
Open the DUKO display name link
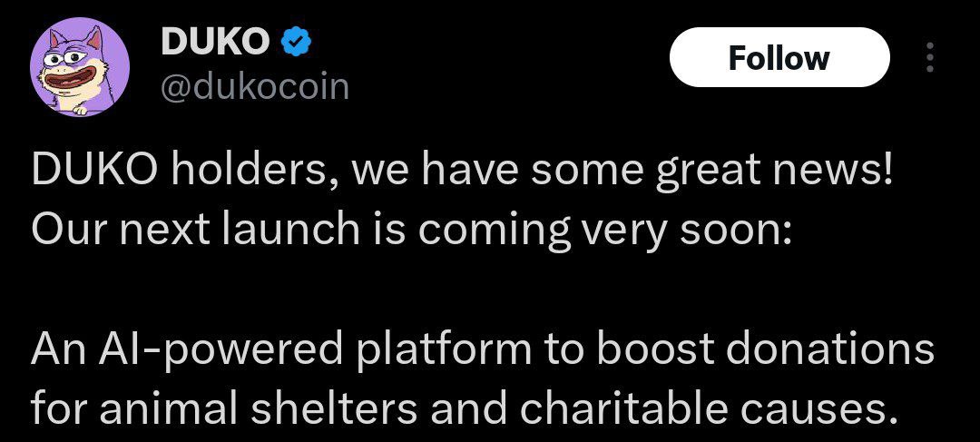tap(211, 42)
